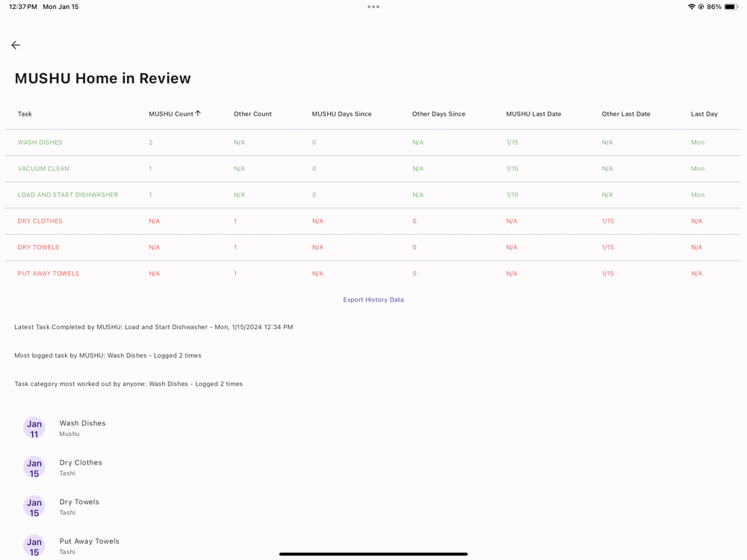The image size is (747, 560).
Task: Sort by Other Count column header
Action: (x=252, y=113)
